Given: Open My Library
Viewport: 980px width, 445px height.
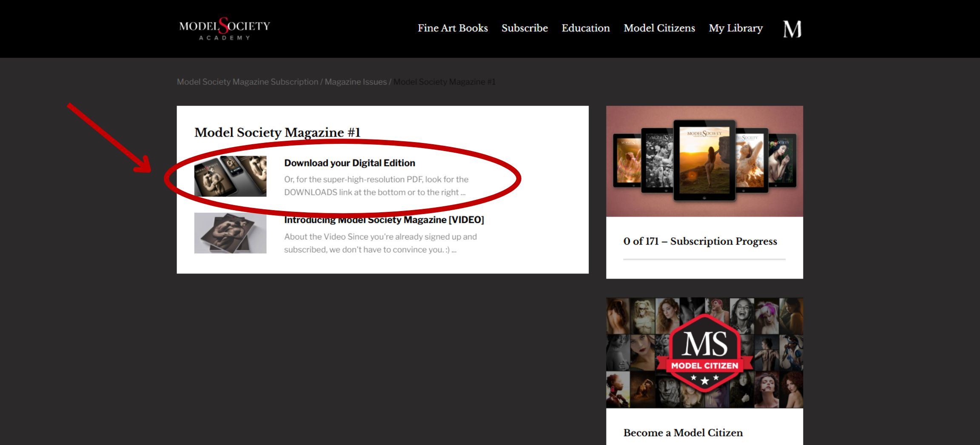Looking at the screenshot, I should point(736,28).
